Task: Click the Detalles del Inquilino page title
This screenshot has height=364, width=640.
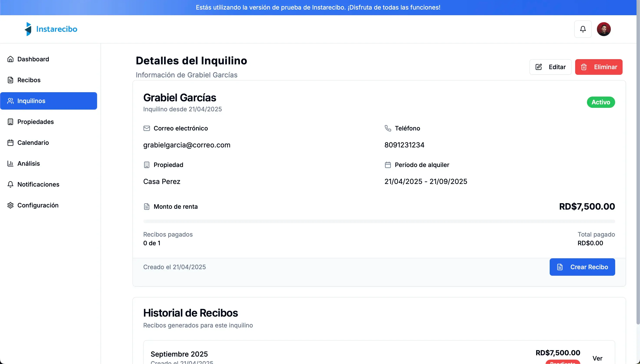Action: point(191,61)
